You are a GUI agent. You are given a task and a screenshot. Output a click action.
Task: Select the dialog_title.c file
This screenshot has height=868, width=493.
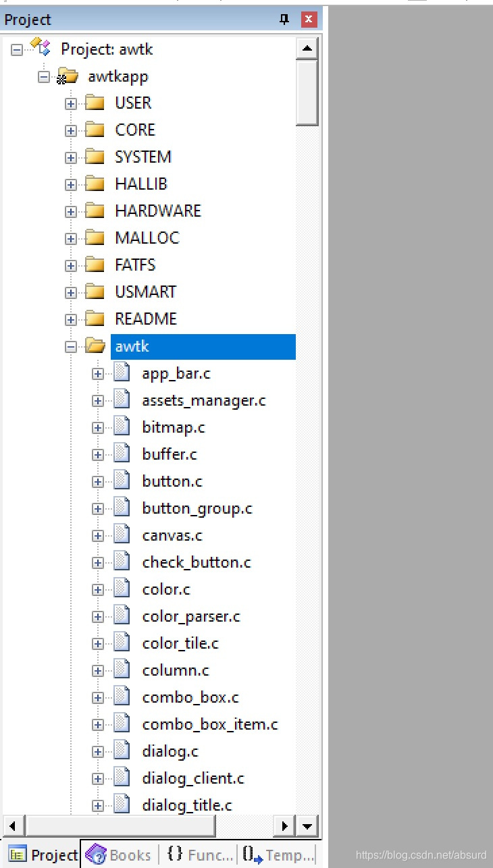[x=187, y=805]
